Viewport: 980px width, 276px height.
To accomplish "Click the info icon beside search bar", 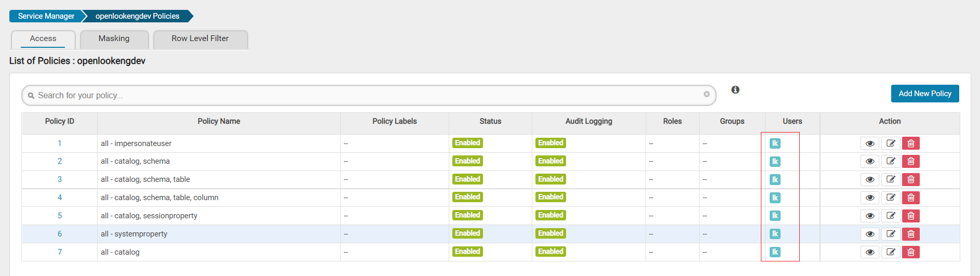I will click(735, 90).
